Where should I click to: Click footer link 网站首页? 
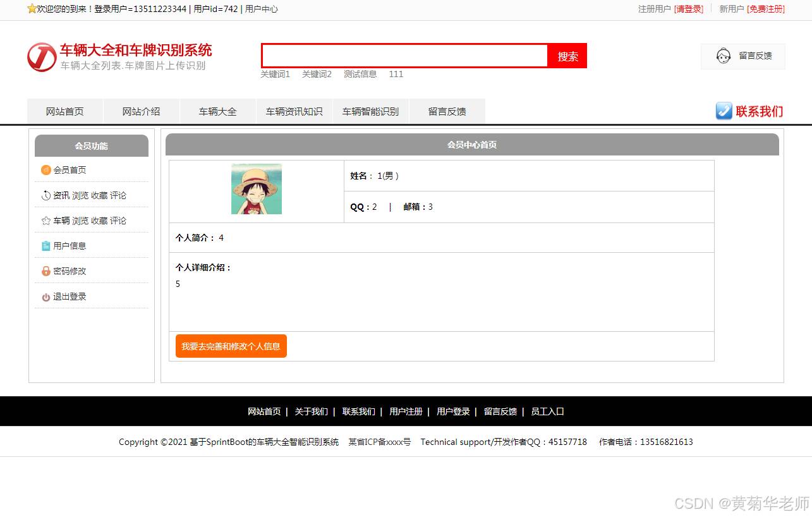[264, 411]
